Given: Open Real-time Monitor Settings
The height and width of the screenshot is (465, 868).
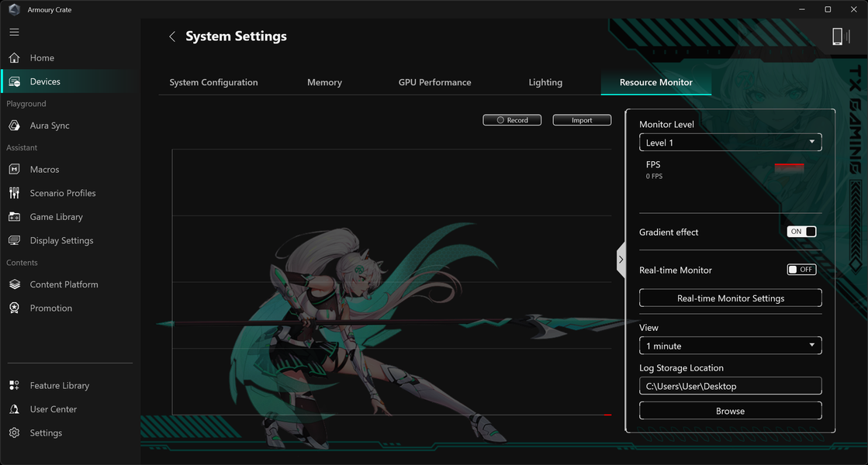Looking at the screenshot, I should pyautogui.click(x=730, y=298).
